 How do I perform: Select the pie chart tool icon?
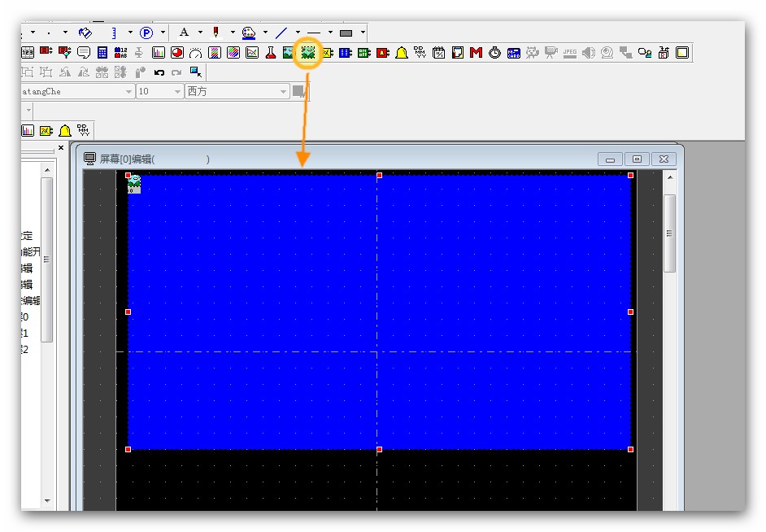pos(176,53)
